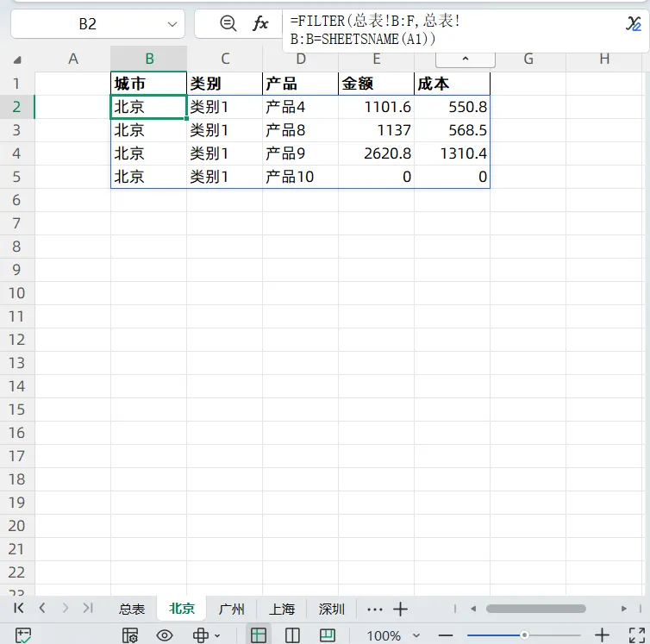This screenshot has width=650, height=644.
Task: Select column C header
Action: pyautogui.click(x=225, y=59)
